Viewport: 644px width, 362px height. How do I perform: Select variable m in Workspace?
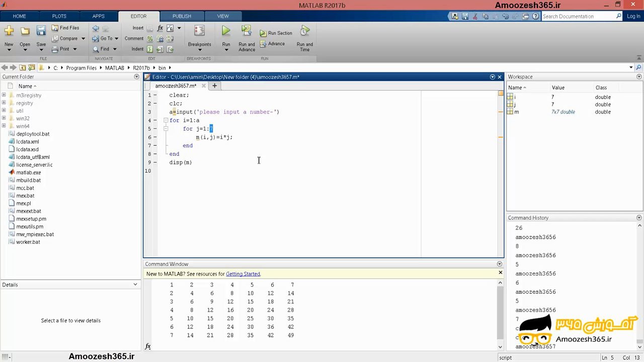(x=516, y=112)
